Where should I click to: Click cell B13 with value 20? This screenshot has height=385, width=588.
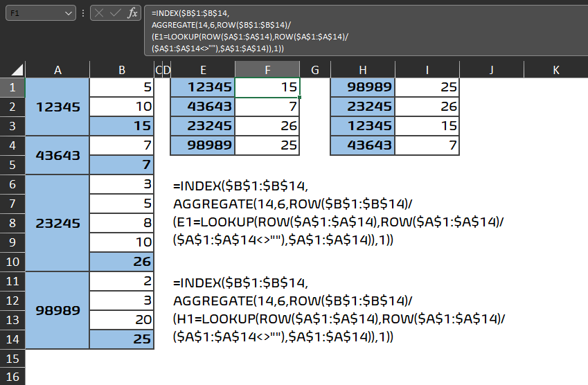click(122, 320)
